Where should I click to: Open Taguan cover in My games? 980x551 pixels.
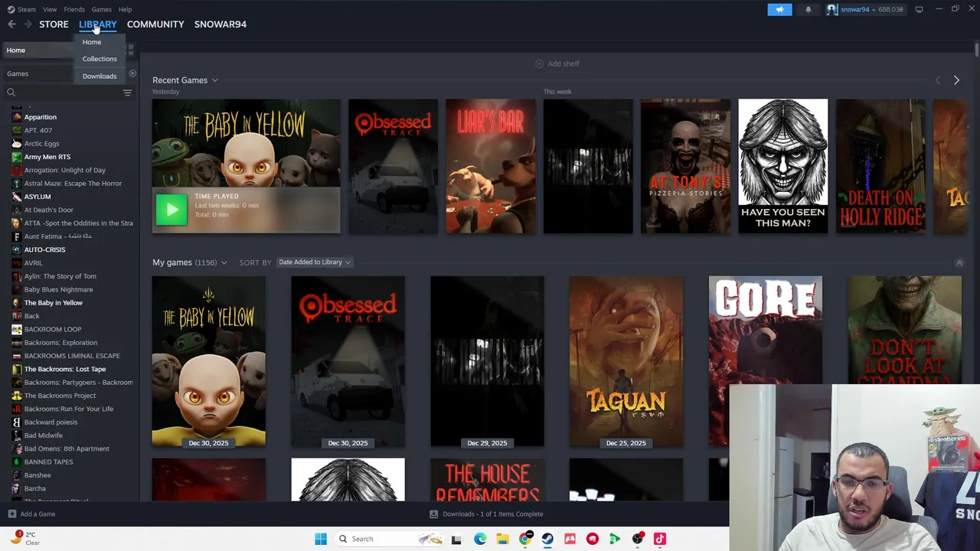point(626,361)
